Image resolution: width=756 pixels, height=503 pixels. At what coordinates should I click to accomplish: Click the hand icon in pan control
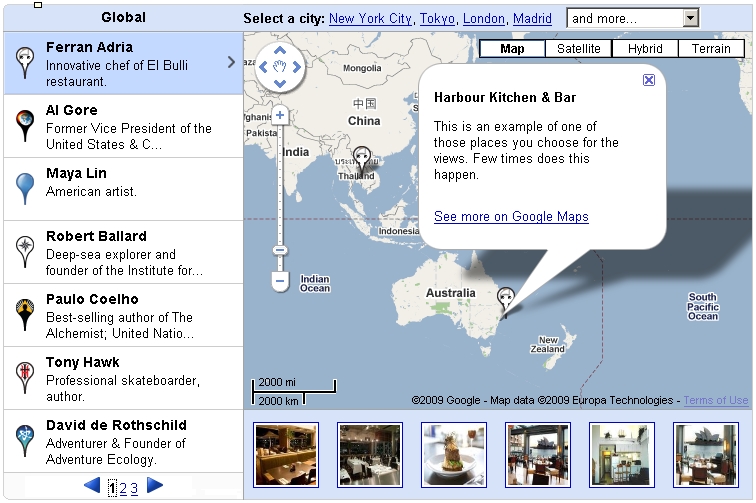280,67
